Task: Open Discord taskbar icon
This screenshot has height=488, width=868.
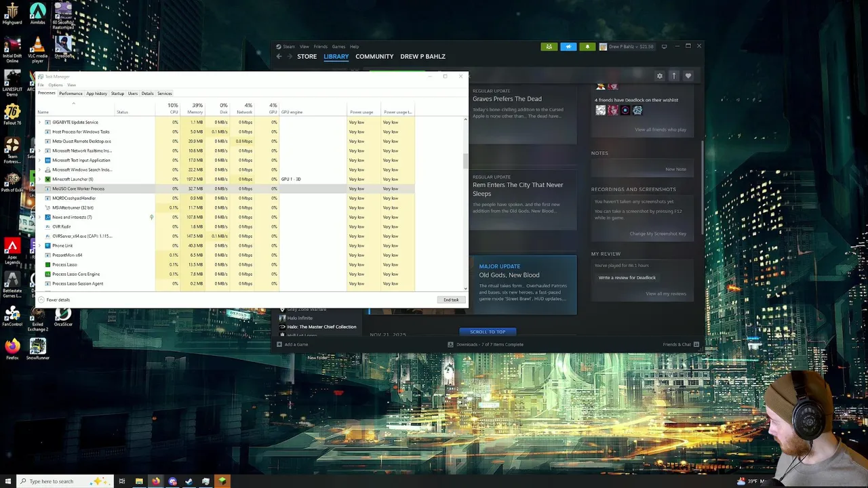Action: click(172, 481)
